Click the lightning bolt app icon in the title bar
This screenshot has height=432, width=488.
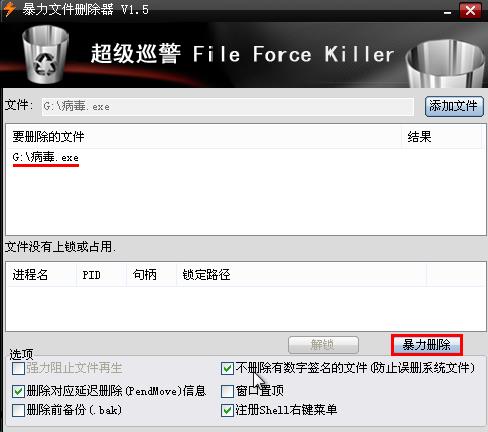click(9, 9)
